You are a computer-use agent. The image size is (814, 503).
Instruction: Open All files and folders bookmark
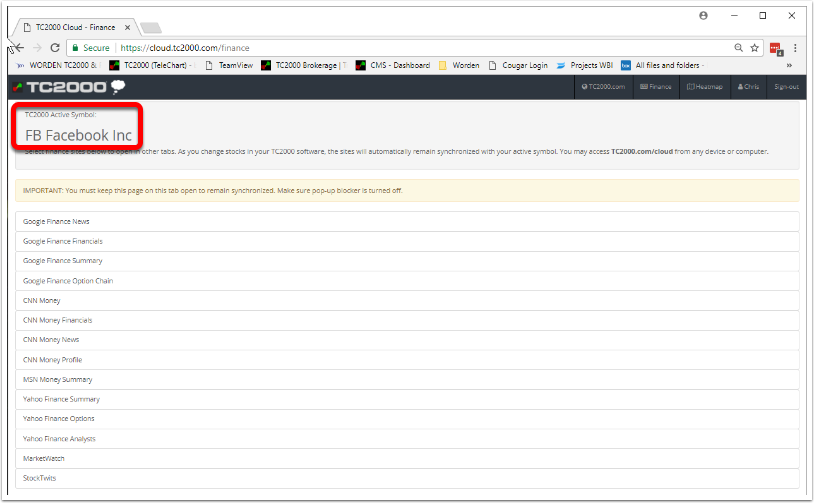[x=663, y=65]
